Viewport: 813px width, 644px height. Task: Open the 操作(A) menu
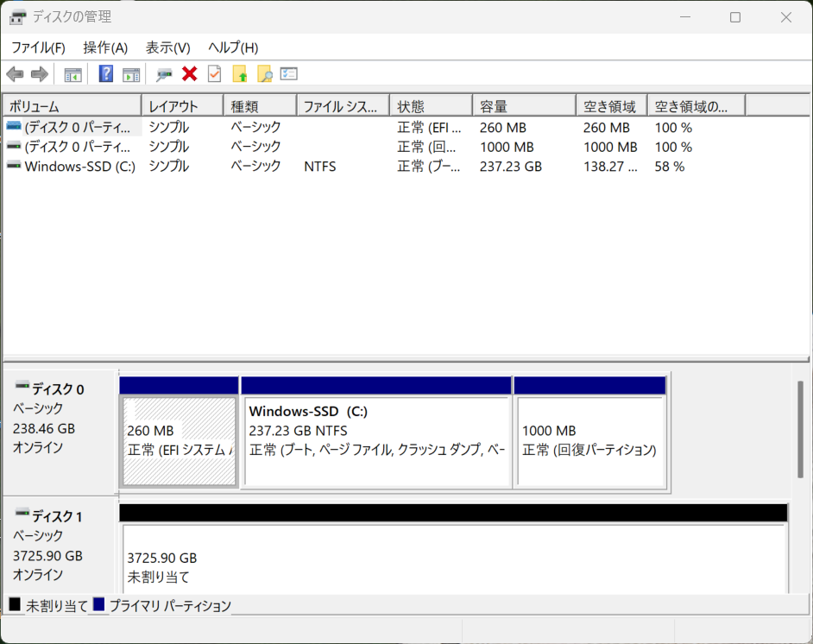[x=105, y=47]
